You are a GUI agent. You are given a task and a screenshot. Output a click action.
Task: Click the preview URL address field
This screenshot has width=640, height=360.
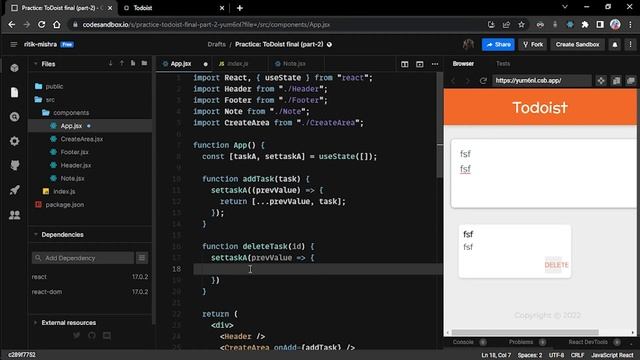click(541, 80)
